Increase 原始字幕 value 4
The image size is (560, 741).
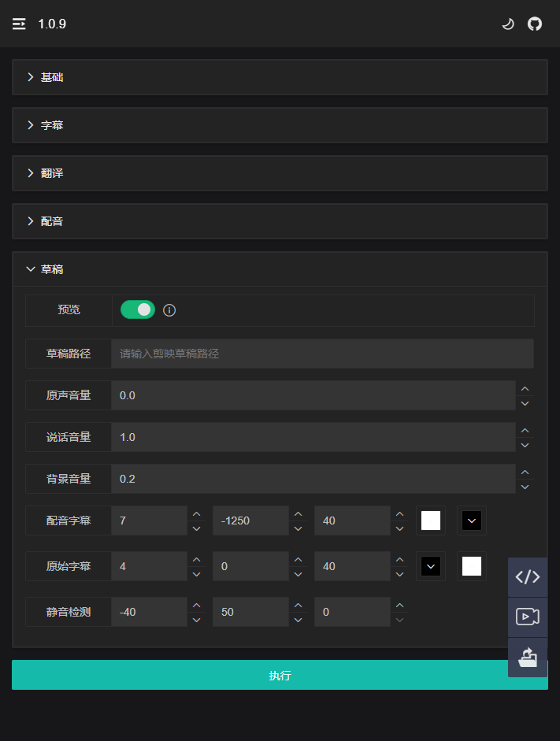pyautogui.click(x=197, y=560)
